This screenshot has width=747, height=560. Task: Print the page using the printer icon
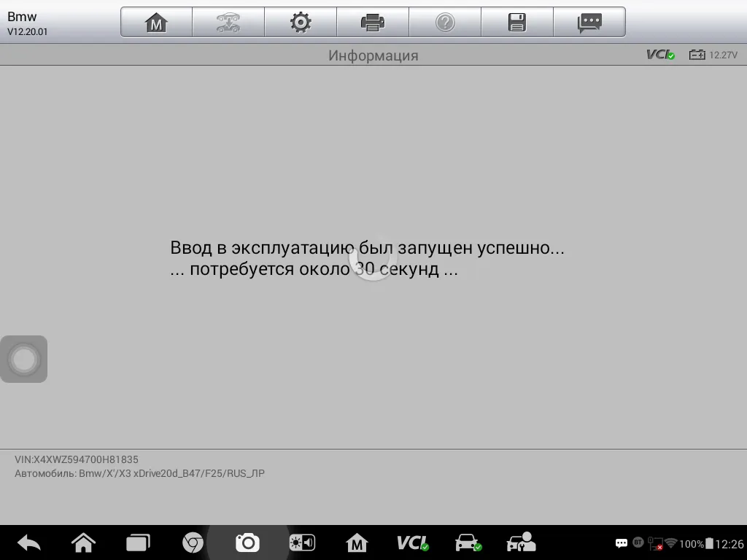373,23
